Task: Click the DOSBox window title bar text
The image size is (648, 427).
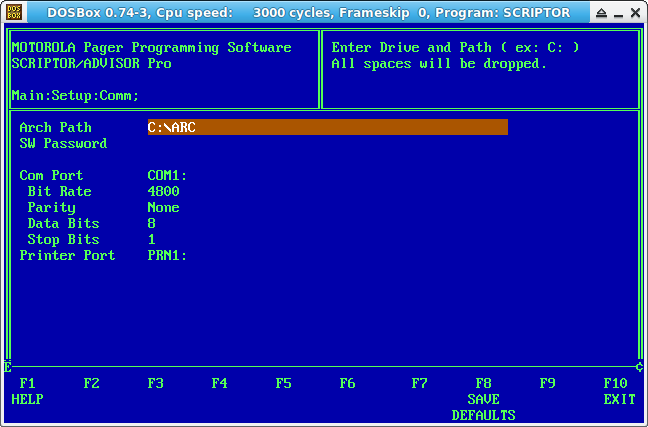Action: click(309, 13)
